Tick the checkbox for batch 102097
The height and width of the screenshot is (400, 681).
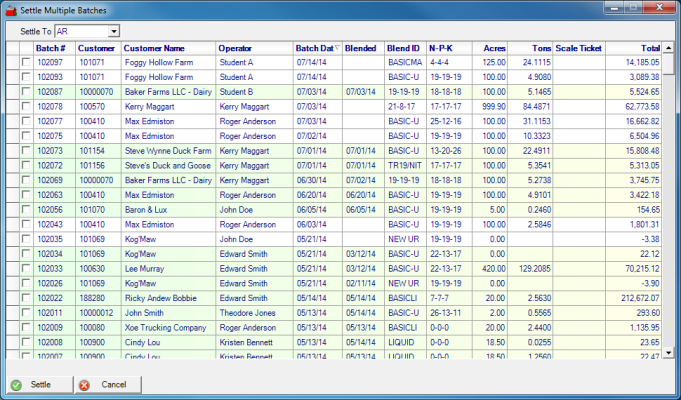pos(25,62)
